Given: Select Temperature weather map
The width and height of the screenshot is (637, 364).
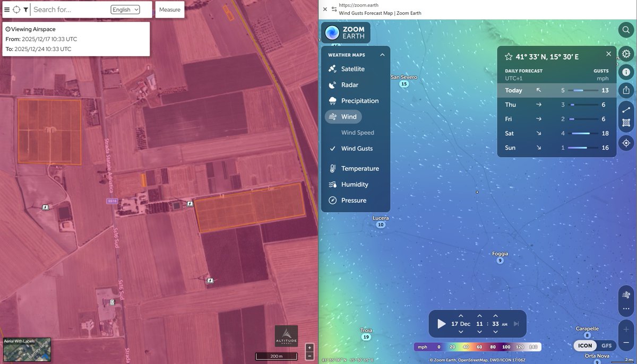Looking at the screenshot, I should [x=354, y=169].
